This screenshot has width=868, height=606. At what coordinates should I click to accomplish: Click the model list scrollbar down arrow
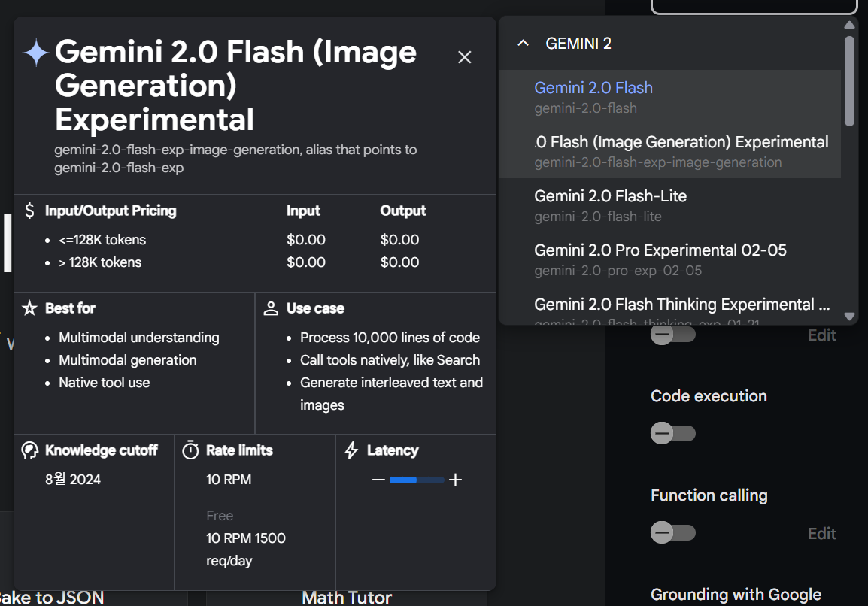click(x=849, y=316)
